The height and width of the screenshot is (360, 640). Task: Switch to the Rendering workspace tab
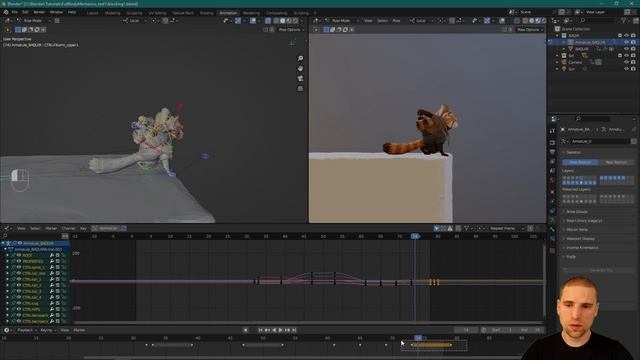coord(251,13)
